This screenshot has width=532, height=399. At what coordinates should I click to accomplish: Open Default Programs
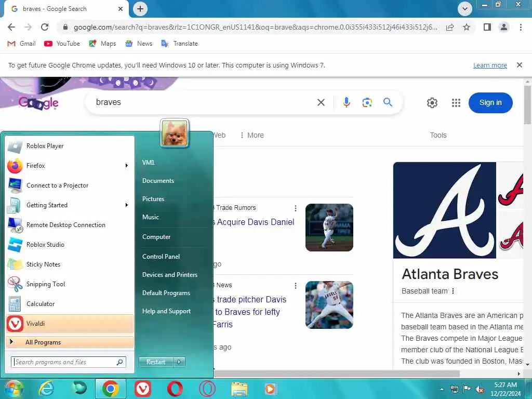[166, 293]
